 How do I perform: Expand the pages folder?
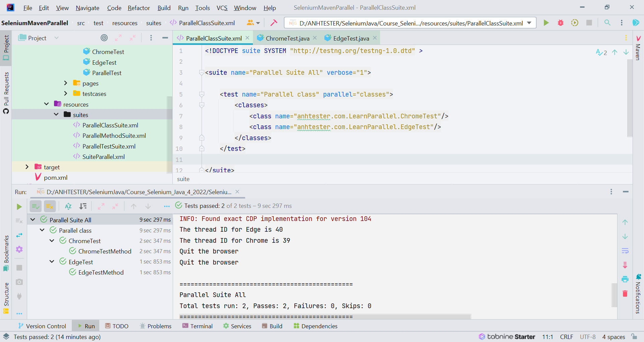(x=65, y=83)
